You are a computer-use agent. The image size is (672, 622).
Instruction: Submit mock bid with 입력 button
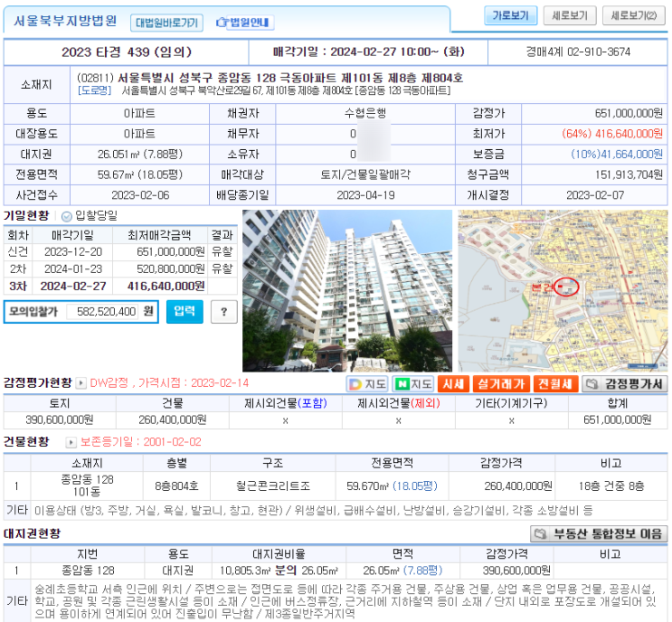pyautogui.click(x=185, y=311)
